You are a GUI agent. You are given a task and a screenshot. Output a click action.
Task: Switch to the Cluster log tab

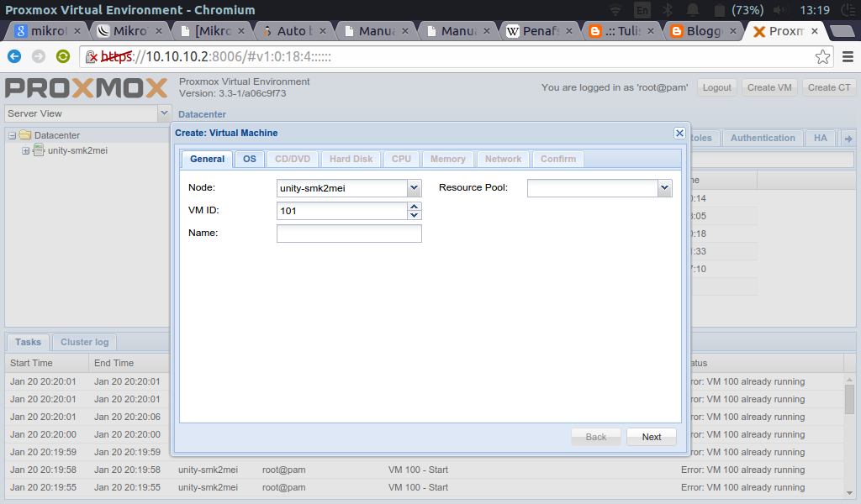coord(85,342)
